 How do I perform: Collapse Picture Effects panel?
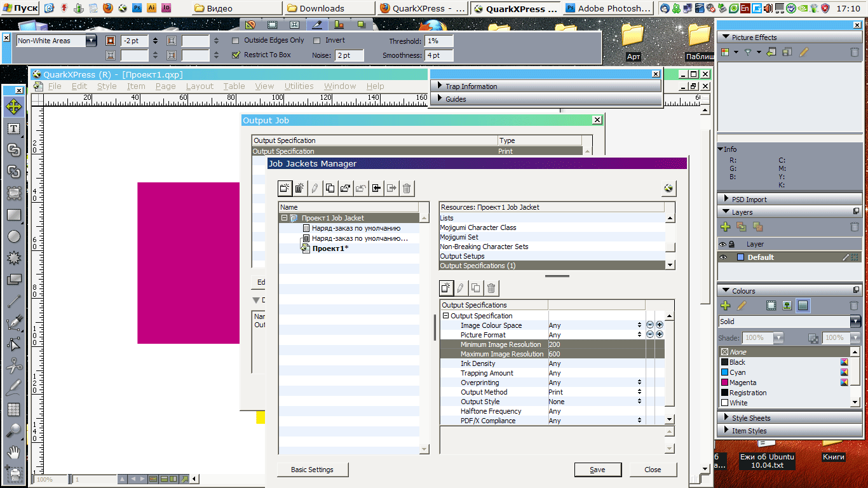(x=726, y=37)
